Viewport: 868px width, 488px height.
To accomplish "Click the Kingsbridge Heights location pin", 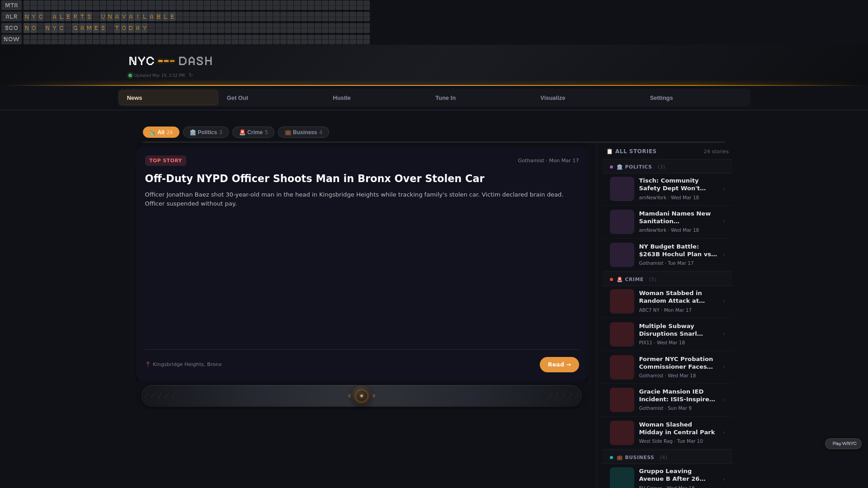I will tap(148, 364).
